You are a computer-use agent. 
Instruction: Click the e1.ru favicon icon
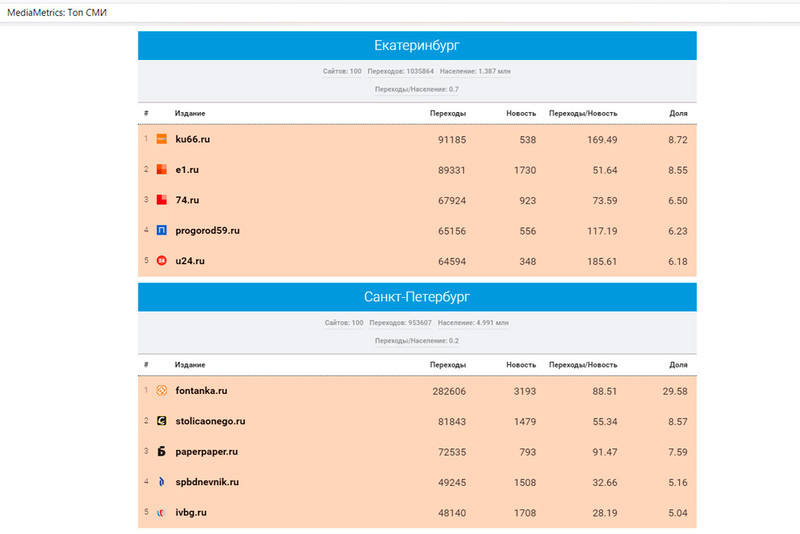tap(161, 170)
